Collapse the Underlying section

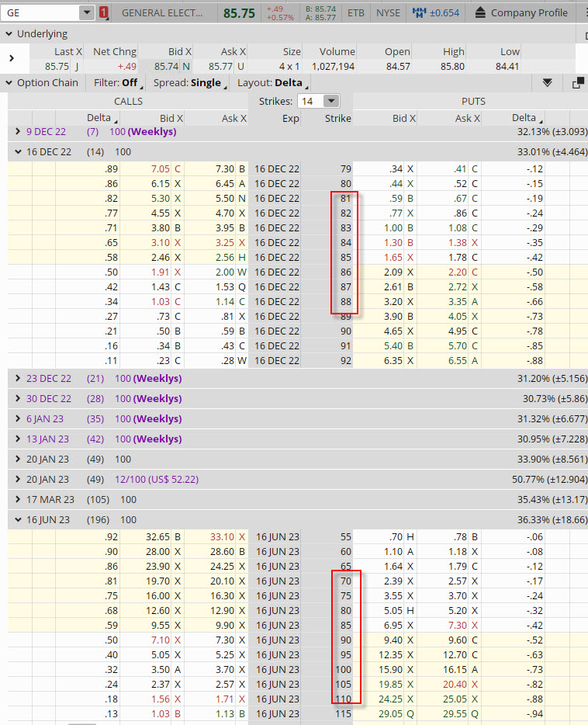[x=9, y=34]
